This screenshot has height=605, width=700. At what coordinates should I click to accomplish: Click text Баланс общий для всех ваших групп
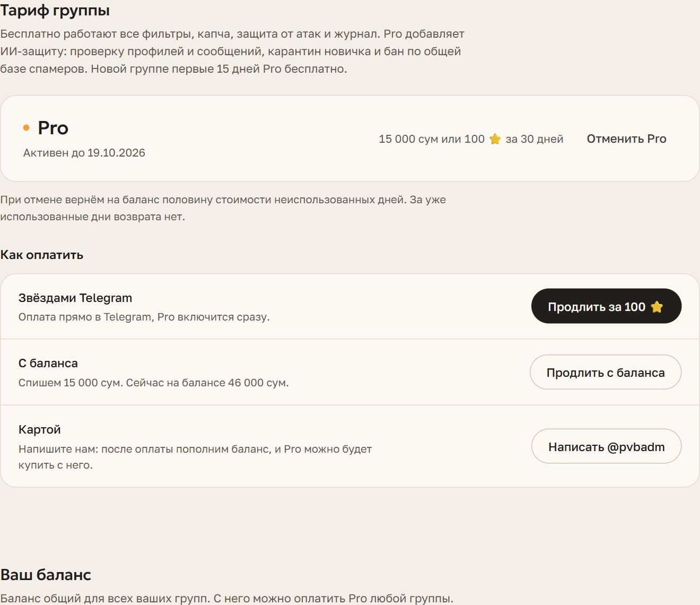click(x=227, y=599)
